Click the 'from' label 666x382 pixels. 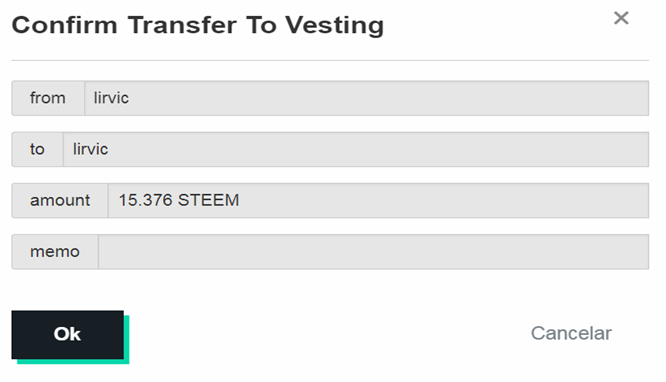48,98
